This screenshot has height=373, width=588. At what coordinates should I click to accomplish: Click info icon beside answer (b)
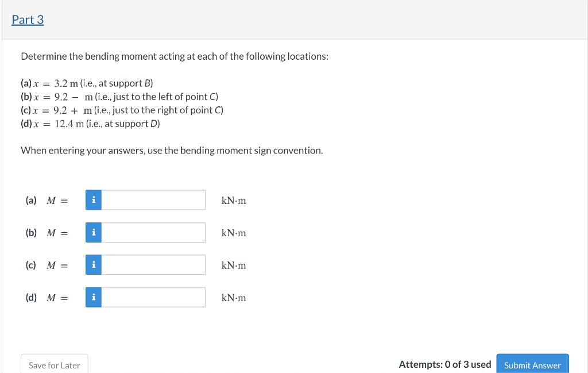pyautogui.click(x=94, y=232)
